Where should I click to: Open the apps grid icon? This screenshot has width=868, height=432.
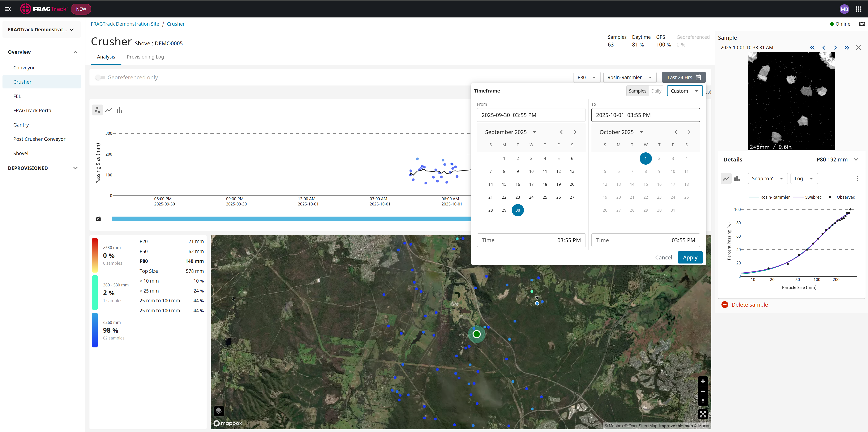tap(858, 9)
